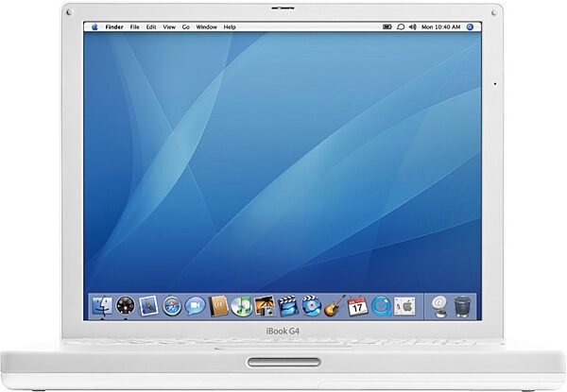567x392 pixels.
Task: Open iCal calendar showing 17
Action: [357, 306]
